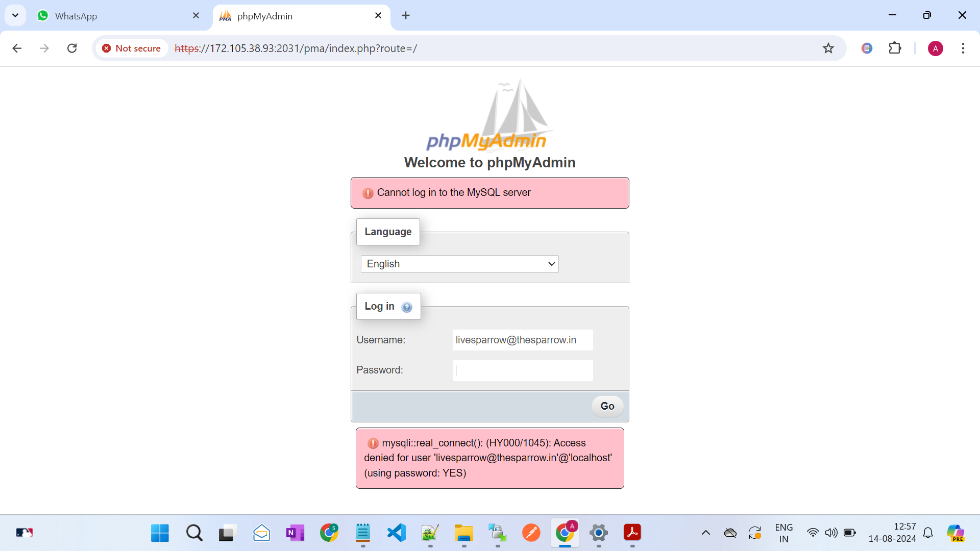Viewport: 980px width, 551px height.
Task: Go back to the previous page
Action: (x=17, y=48)
